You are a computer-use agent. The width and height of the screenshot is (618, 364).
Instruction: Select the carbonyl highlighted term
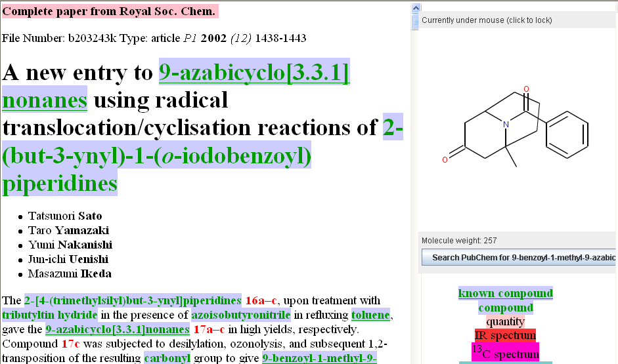(167, 358)
